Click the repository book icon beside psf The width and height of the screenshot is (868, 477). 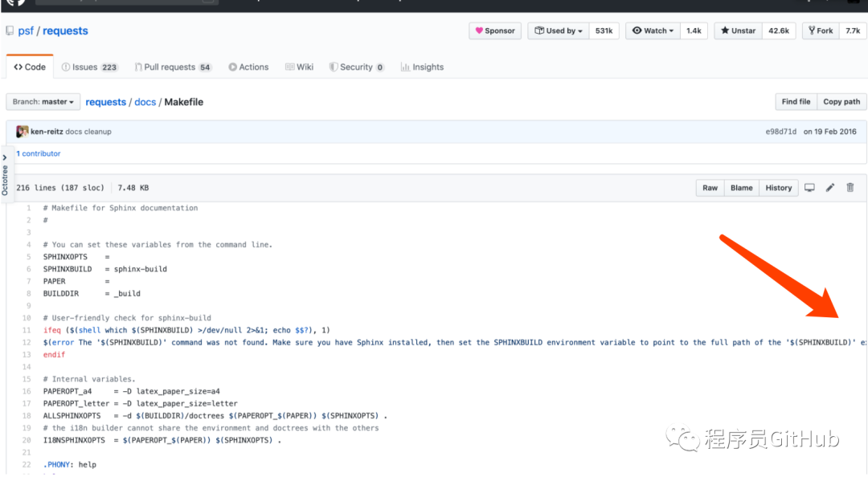(x=10, y=31)
